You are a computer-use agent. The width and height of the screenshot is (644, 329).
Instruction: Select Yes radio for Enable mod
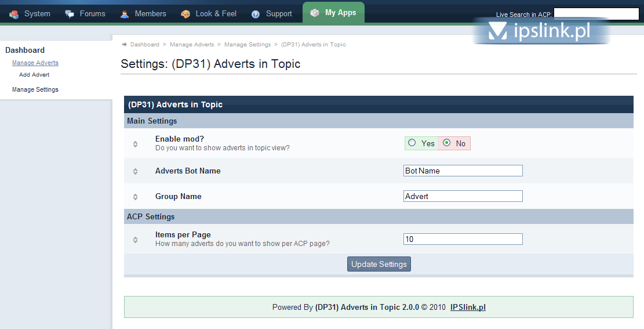[412, 143]
